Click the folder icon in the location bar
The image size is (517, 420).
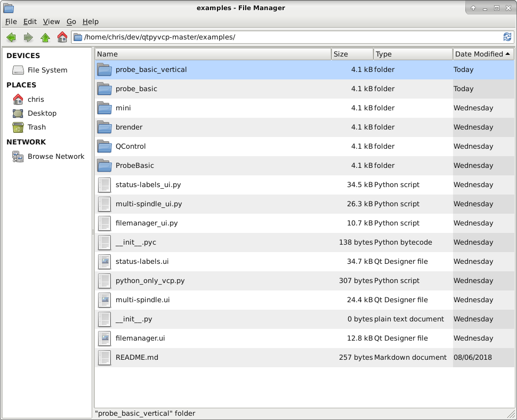coord(78,37)
